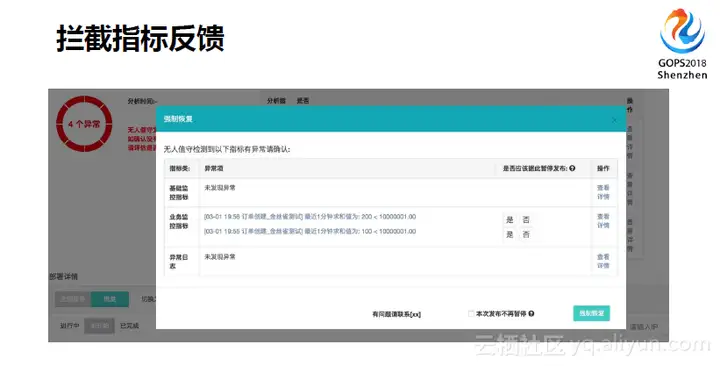720x366 pixels.
Task: Click the red 4个异常 ring chart
Action: [x=84, y=124]
